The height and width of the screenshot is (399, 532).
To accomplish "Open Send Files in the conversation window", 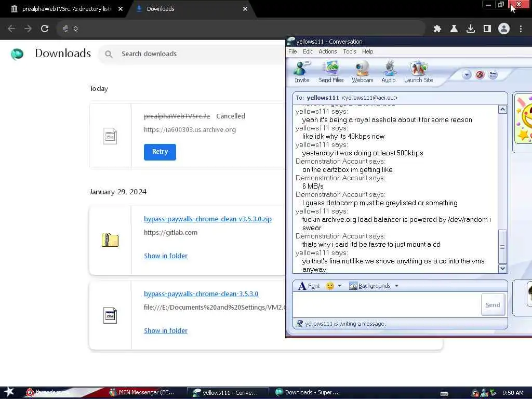I will coord(331,72).
